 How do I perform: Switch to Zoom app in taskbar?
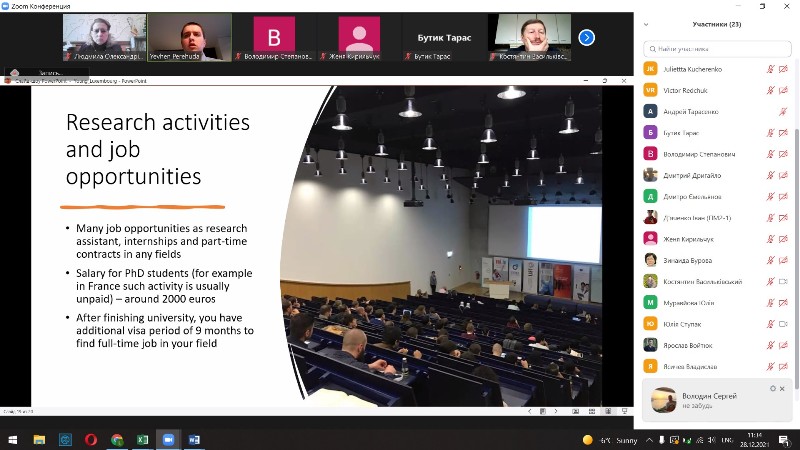[168, 439]
